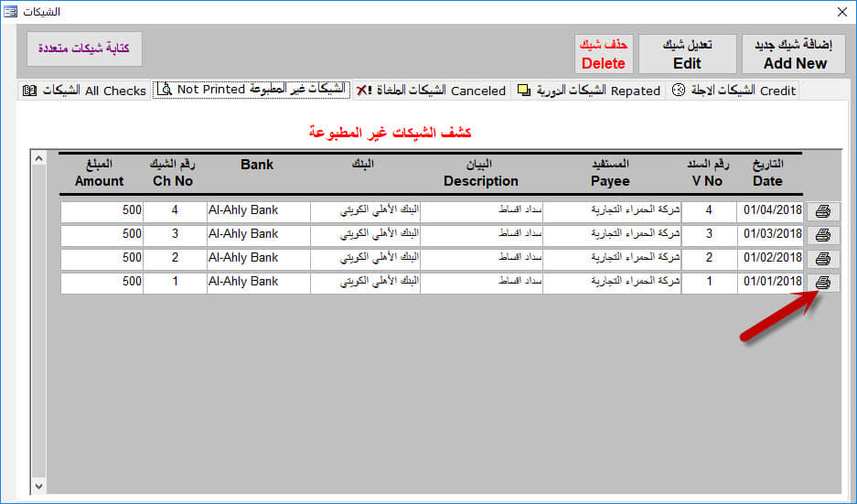Select the Not Printed checks tab

point(252,90)
